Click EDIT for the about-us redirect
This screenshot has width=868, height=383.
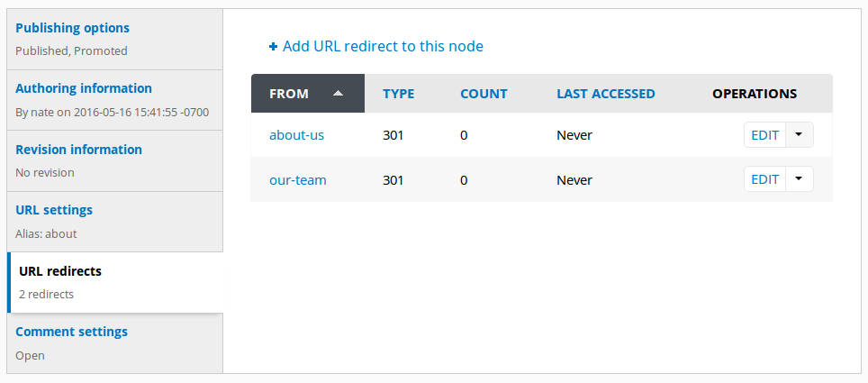765,134
